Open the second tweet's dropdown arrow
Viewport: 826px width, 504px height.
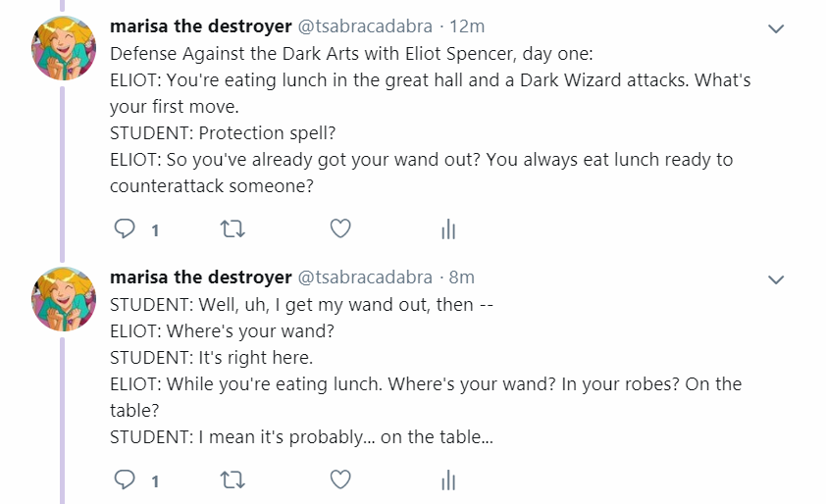pos(776,280)
